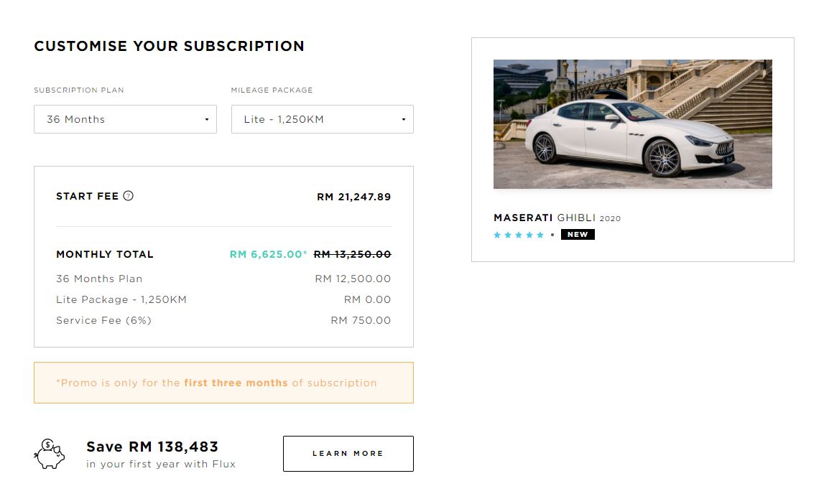Viewport: 824px width, 504px height.
Task: Click the 36 Months dropdown arrow
Action: 207,120
